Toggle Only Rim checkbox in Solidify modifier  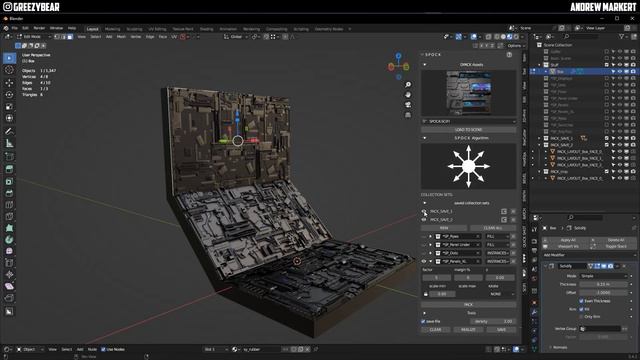point(581,317)
